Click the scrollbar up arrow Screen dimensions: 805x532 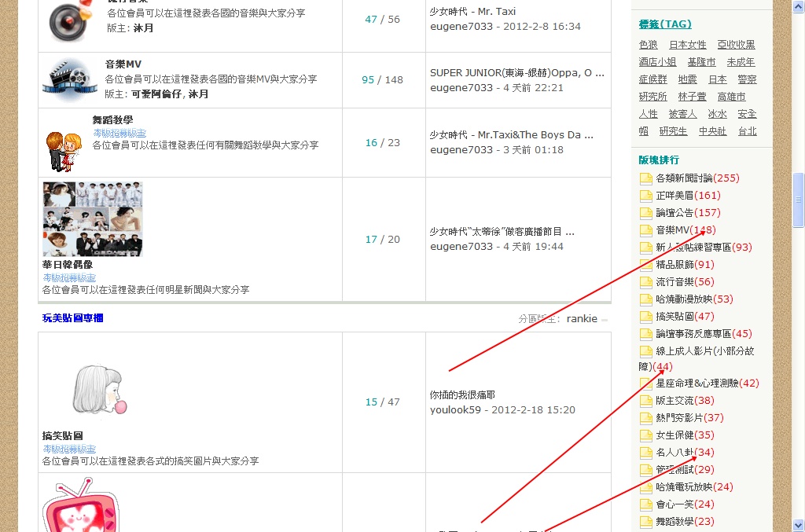pyautogui.click(x=799, y=6)
